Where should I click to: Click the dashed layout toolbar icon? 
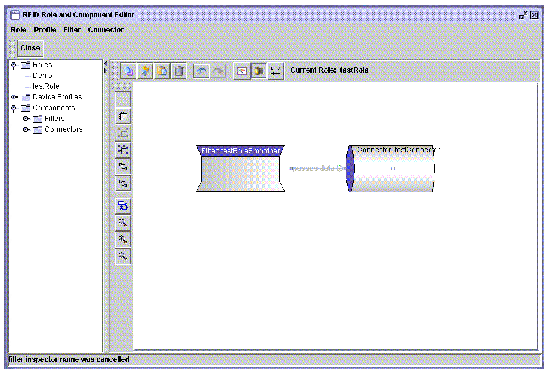276,71
